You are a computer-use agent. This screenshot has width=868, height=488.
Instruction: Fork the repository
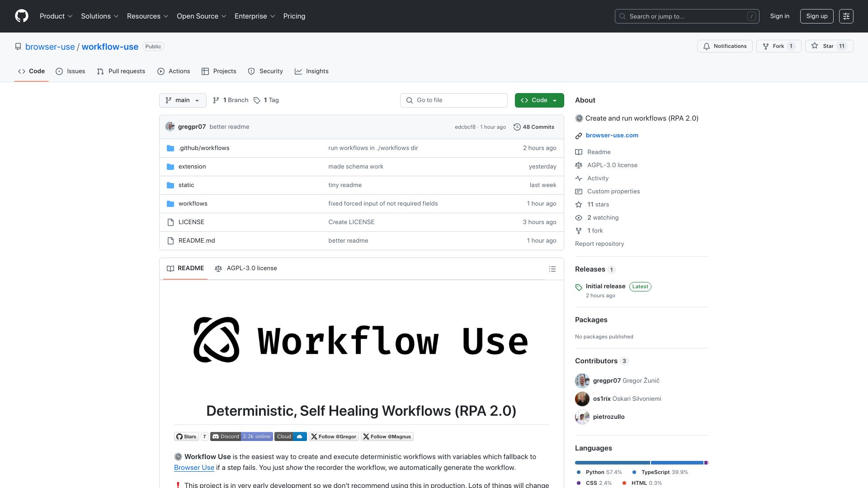(x=778, y=46)
